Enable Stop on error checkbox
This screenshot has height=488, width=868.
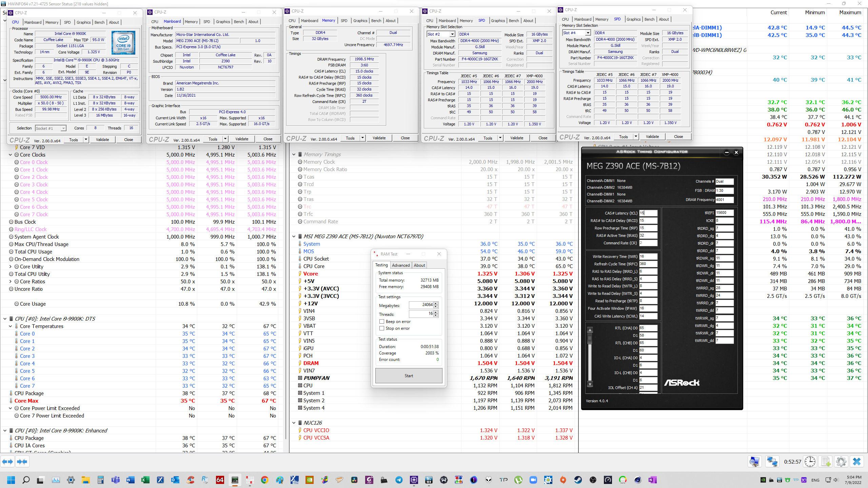pyautogui.click(x=382, y=328)
